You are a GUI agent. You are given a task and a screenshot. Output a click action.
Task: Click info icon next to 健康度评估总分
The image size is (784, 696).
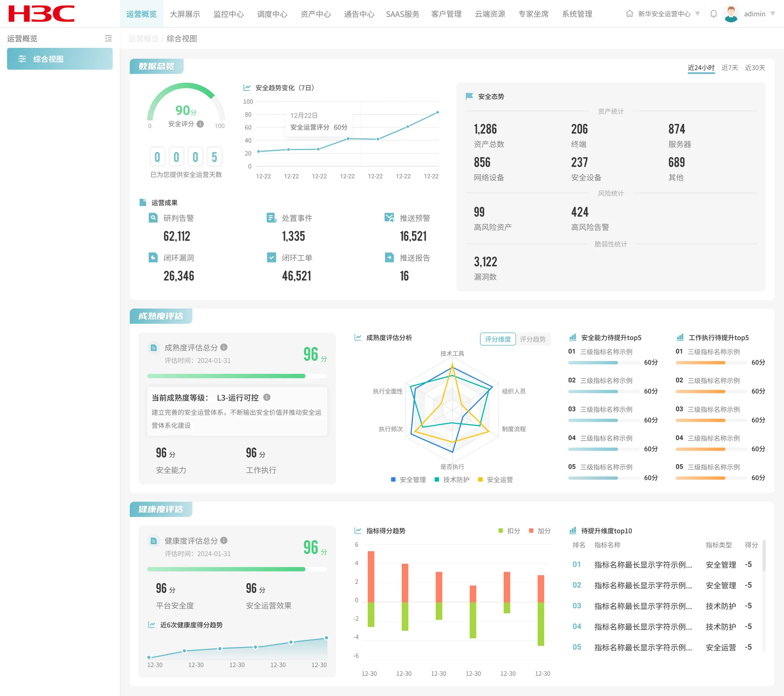click(x=224, y=540)
